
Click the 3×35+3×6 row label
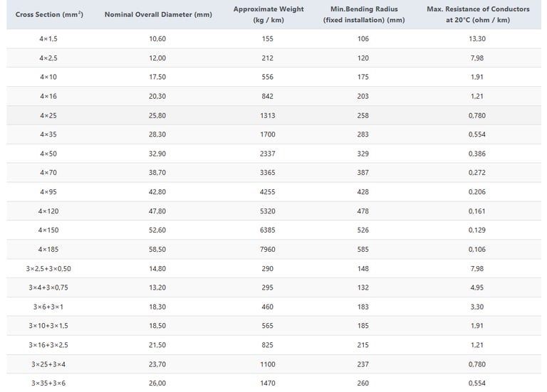(x=48, y=383)
